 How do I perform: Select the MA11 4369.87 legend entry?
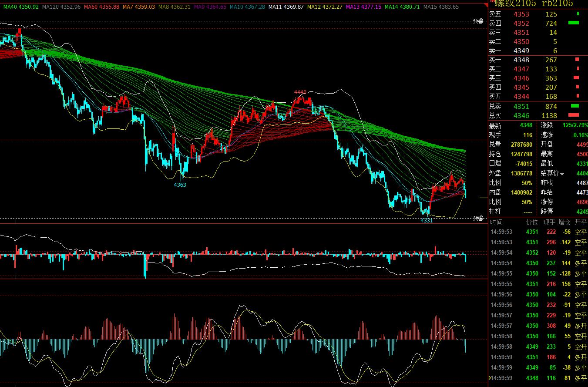[286, 7]
